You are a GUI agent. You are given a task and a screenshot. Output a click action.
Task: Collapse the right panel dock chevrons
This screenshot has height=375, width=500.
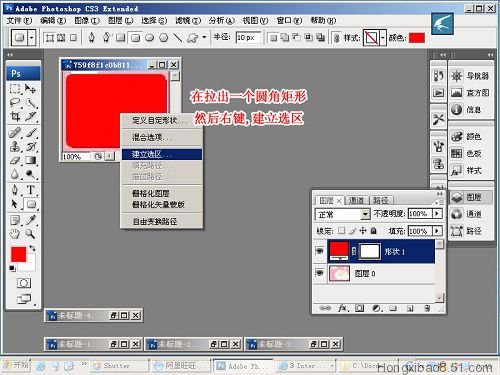pos(490,55)
